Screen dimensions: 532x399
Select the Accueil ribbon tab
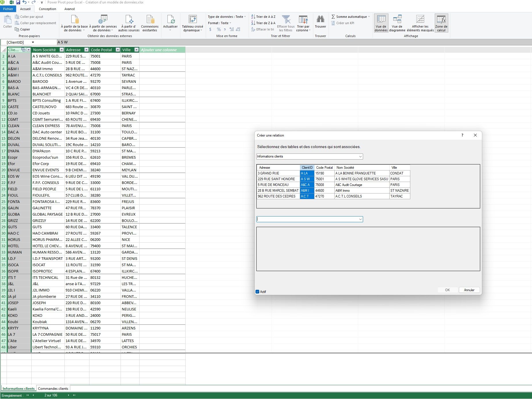(x=25, y=9)
